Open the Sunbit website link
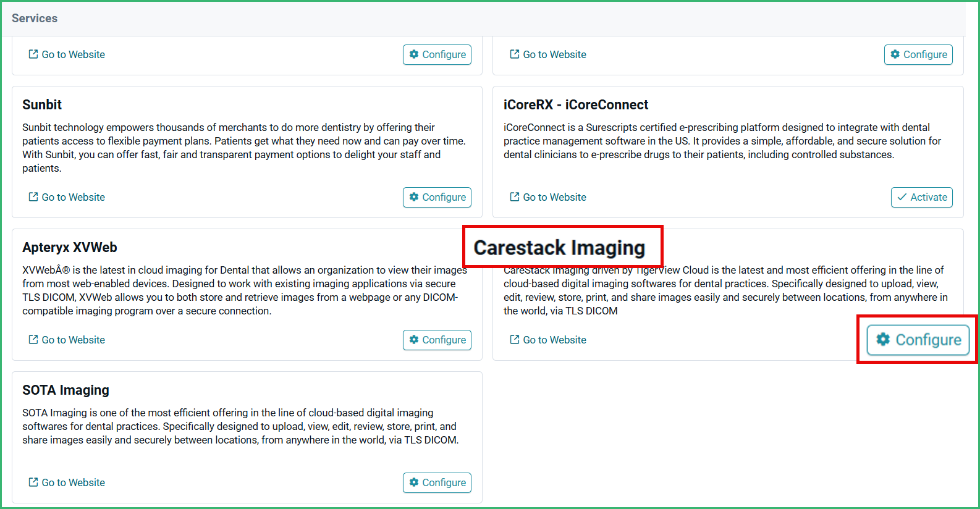The image size is (980, 509). [x=66, y=196]
